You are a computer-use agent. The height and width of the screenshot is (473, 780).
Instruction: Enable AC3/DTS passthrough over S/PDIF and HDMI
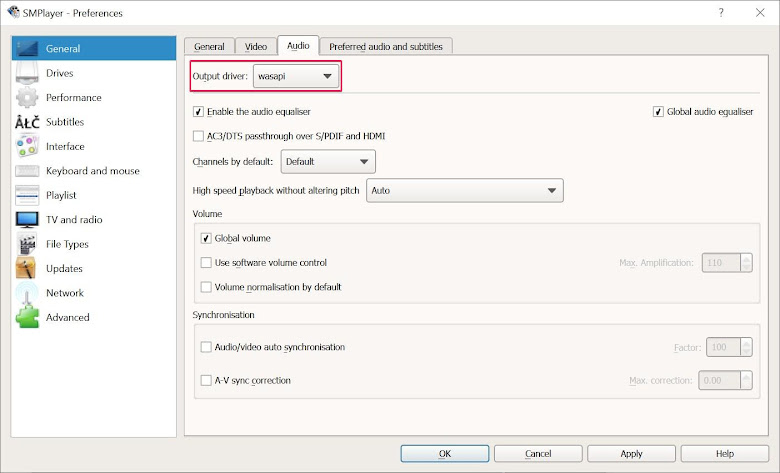pos(198,136)
